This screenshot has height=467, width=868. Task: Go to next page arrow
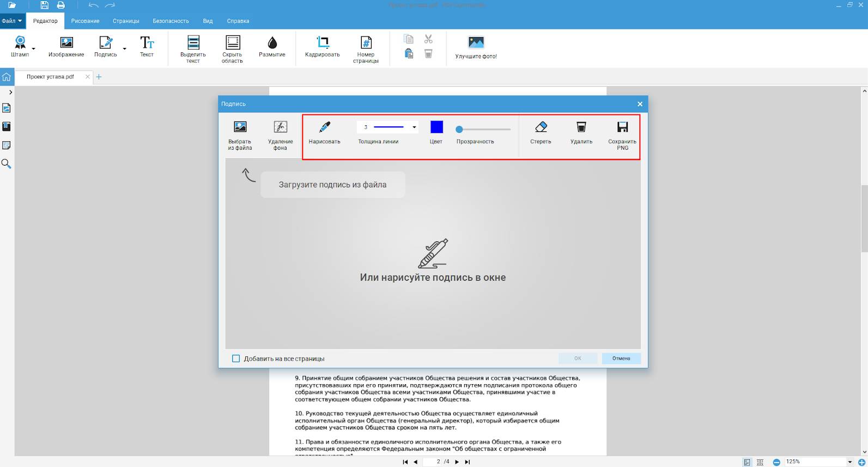tap(457, 462)
